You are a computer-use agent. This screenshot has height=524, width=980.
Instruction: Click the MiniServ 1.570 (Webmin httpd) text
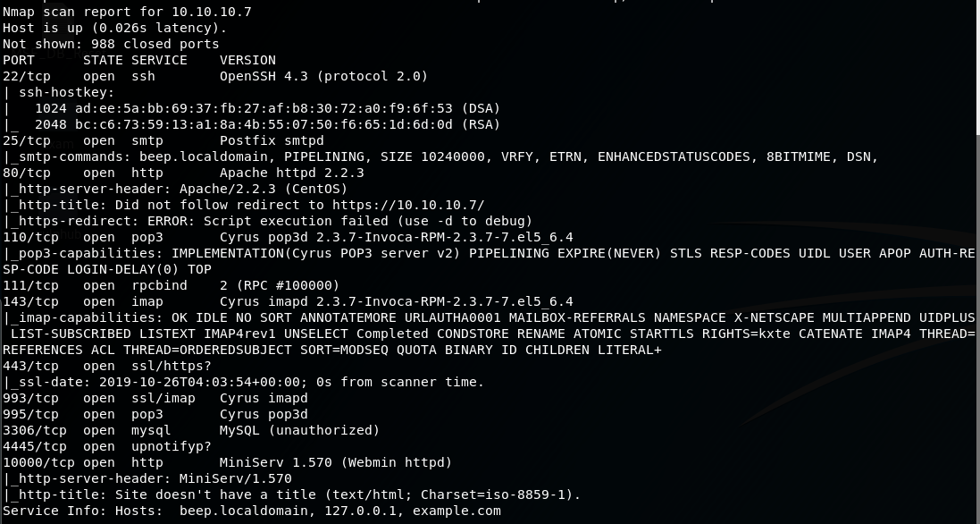coord(336,462)
